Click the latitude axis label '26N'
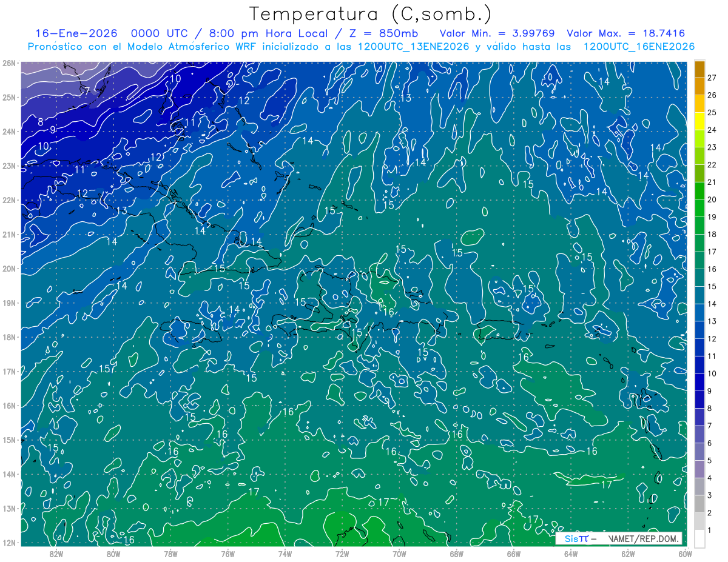Screen dimensions: 728x562 point(8,63)
